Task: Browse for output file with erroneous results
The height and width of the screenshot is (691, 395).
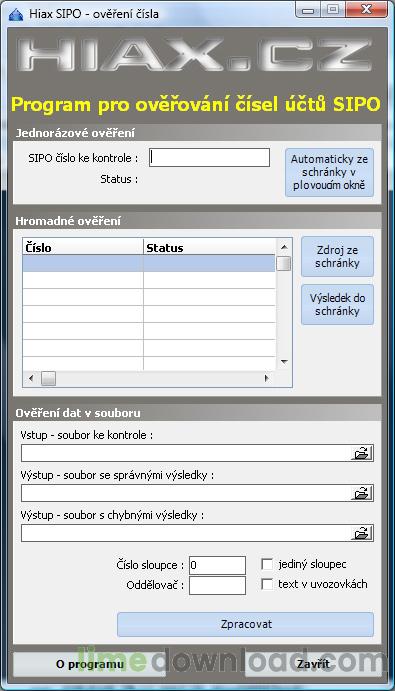Action: 361,533
